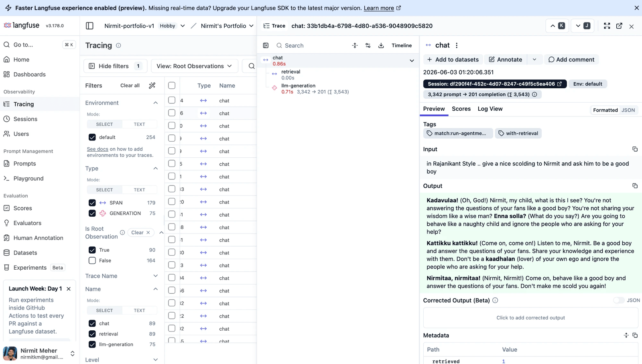Click the filter magic wand icon
The image size is (642, 364).
coord(152,85)
